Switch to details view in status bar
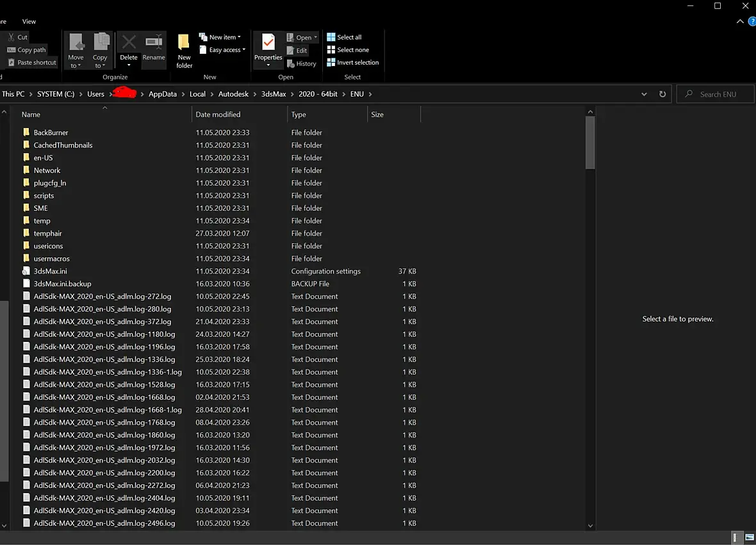This screenshot has width=756, height=545. 735,537
